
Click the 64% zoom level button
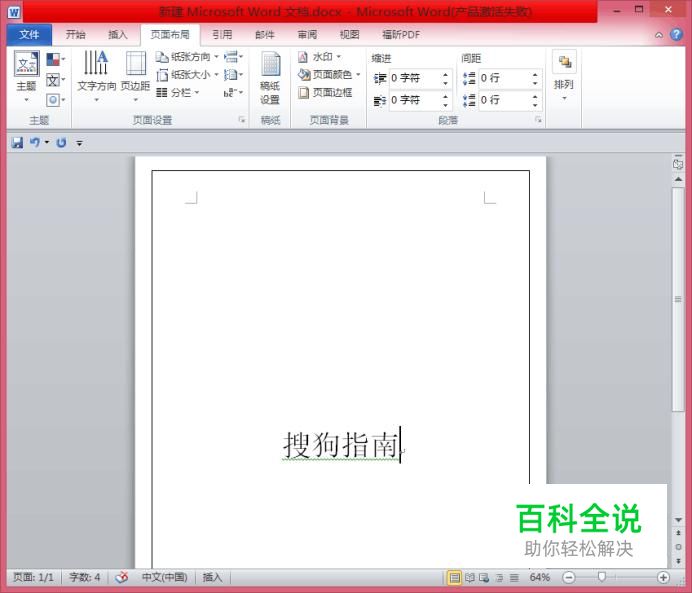click(540, 577)
